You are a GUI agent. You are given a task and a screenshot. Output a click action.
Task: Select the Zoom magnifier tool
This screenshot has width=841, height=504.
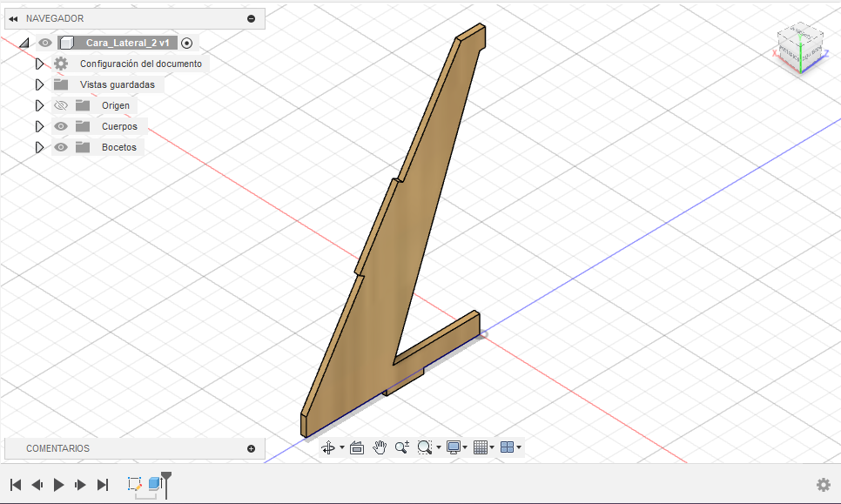(x=402, y=447)
